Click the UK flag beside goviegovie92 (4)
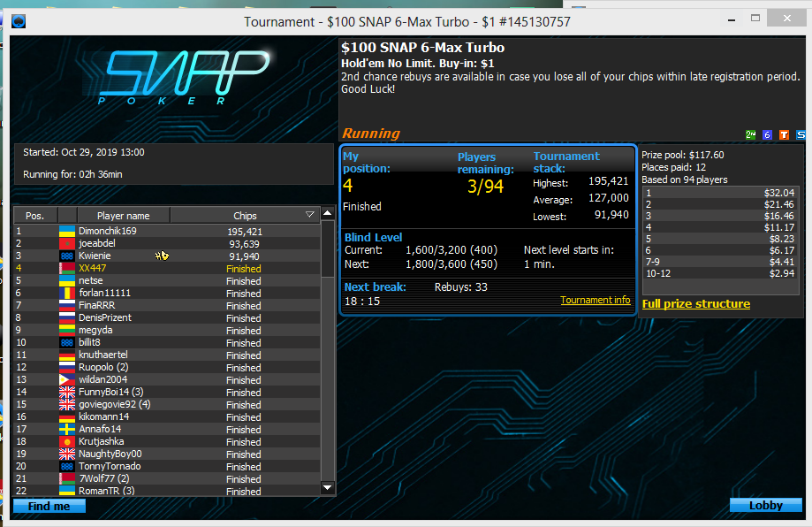This screenshot has height=527, width=812. tap(67, 405)
